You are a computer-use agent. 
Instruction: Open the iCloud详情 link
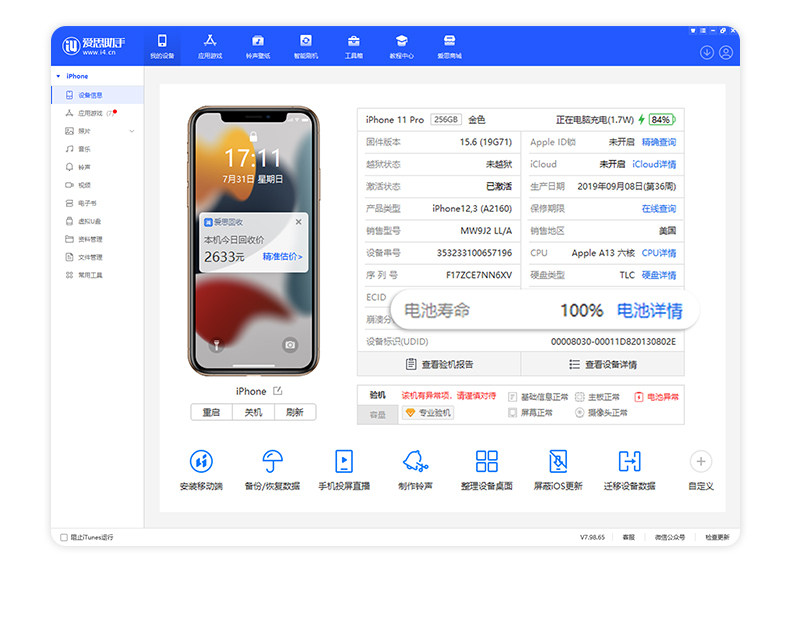click(654, 164)
